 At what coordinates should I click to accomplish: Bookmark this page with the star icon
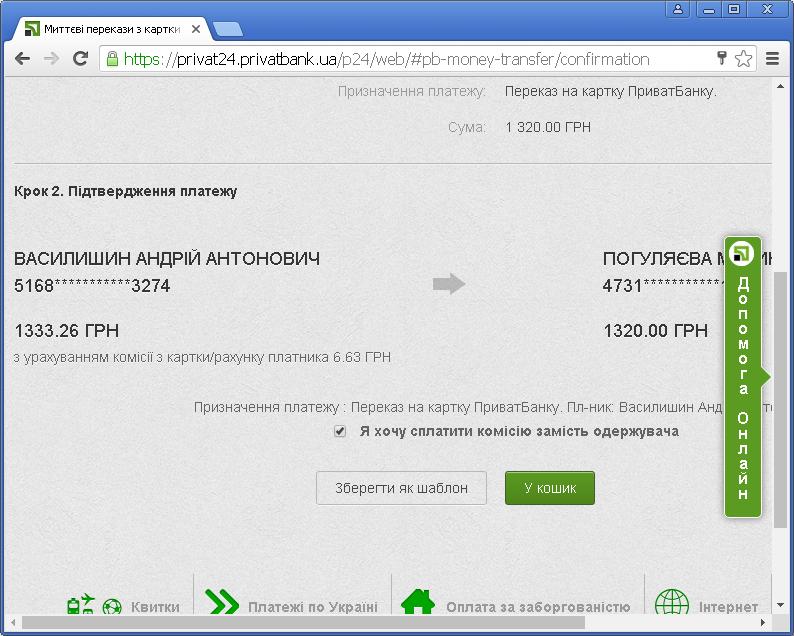coord(743,59)
